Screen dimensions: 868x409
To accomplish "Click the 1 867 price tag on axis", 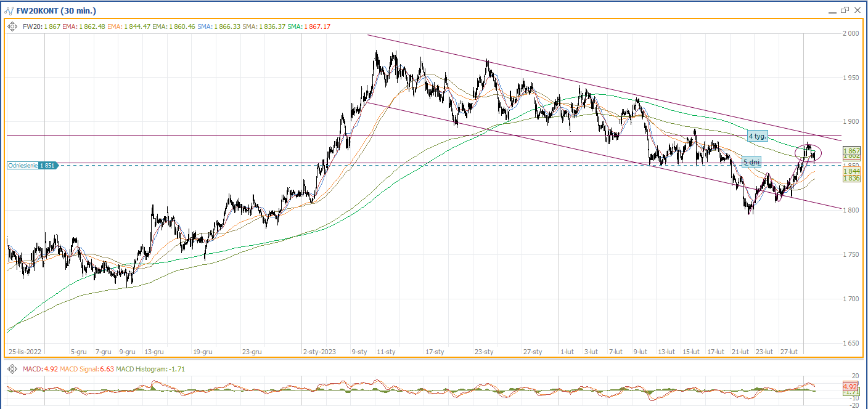I will coord(851,151).
